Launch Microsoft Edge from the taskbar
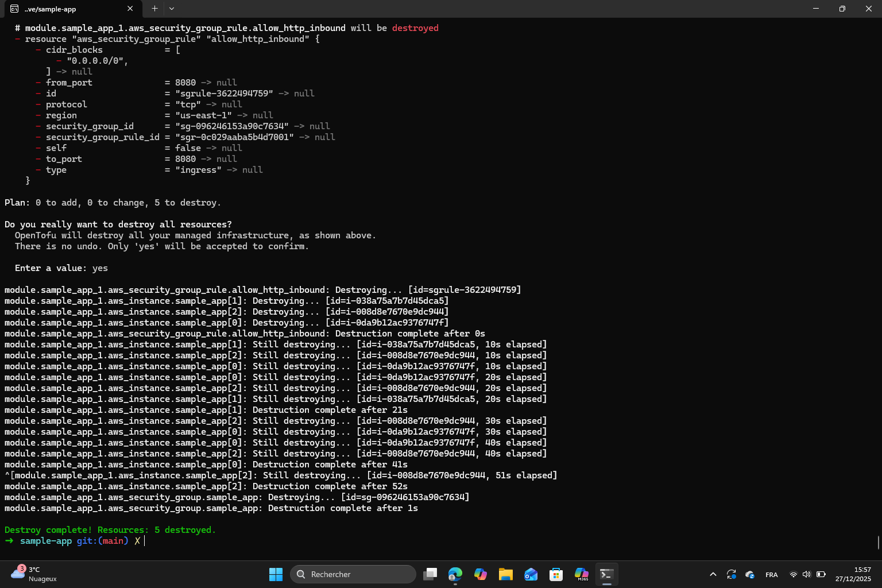 tap(455, 574)
